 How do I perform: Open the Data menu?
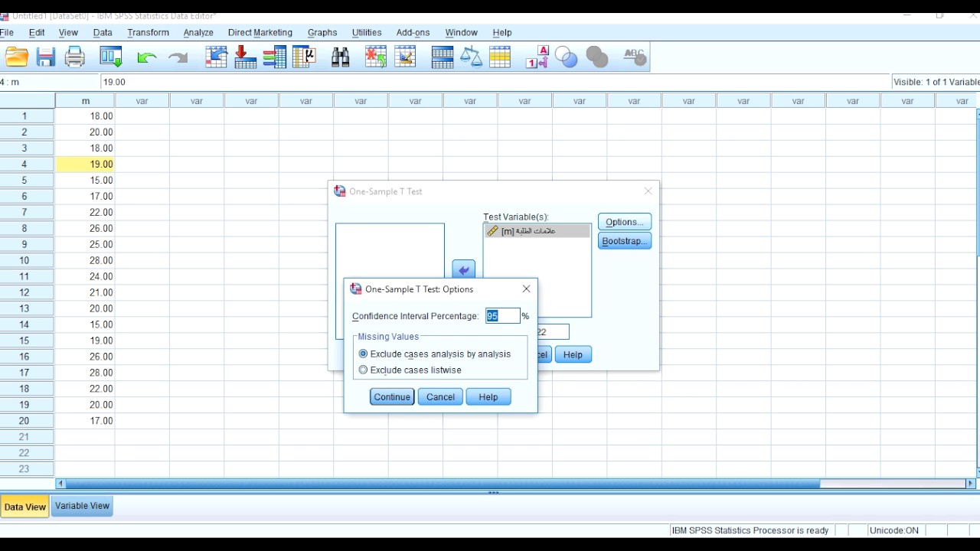[x=103, y=33]
